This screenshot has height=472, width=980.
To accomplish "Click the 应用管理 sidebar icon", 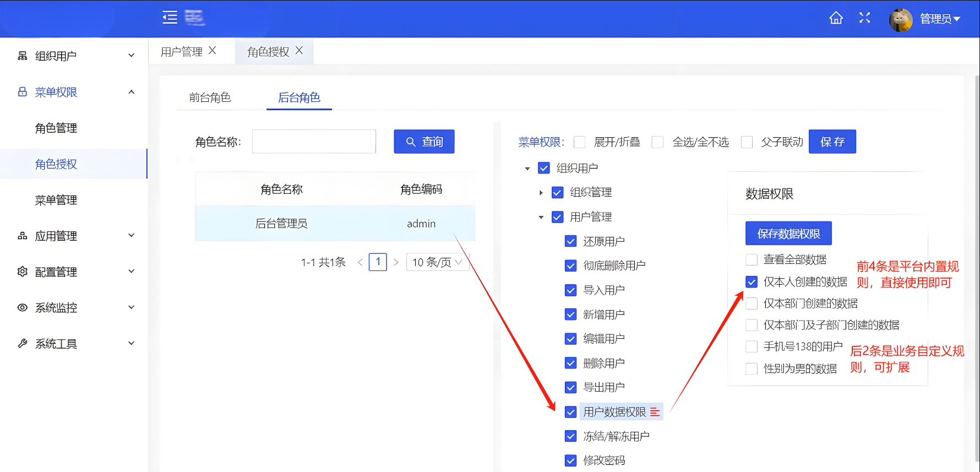I will pos(23,236).
